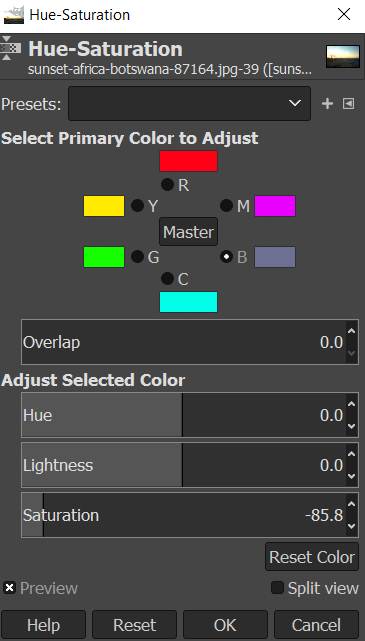Image resolution: width=365 pixels, height=641 pixels.
Task: Click the Master button
Action: pyautogui.click(x=188, y=232)
